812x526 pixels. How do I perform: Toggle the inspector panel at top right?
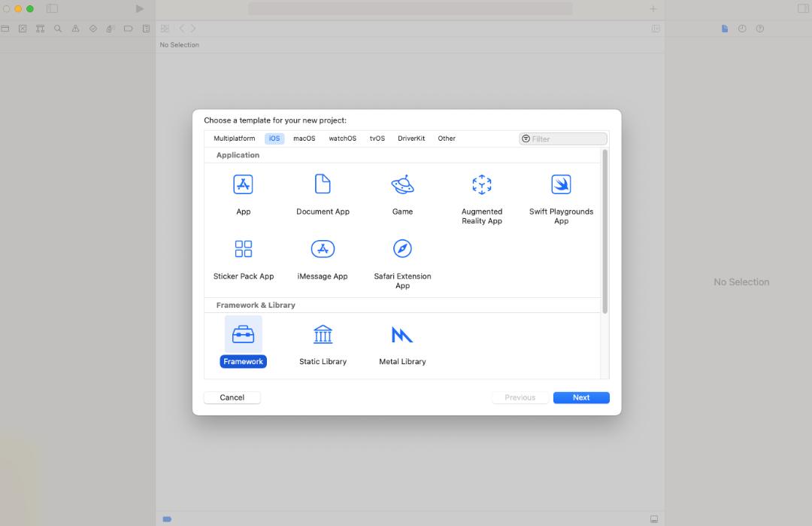[x=804, y=9]
